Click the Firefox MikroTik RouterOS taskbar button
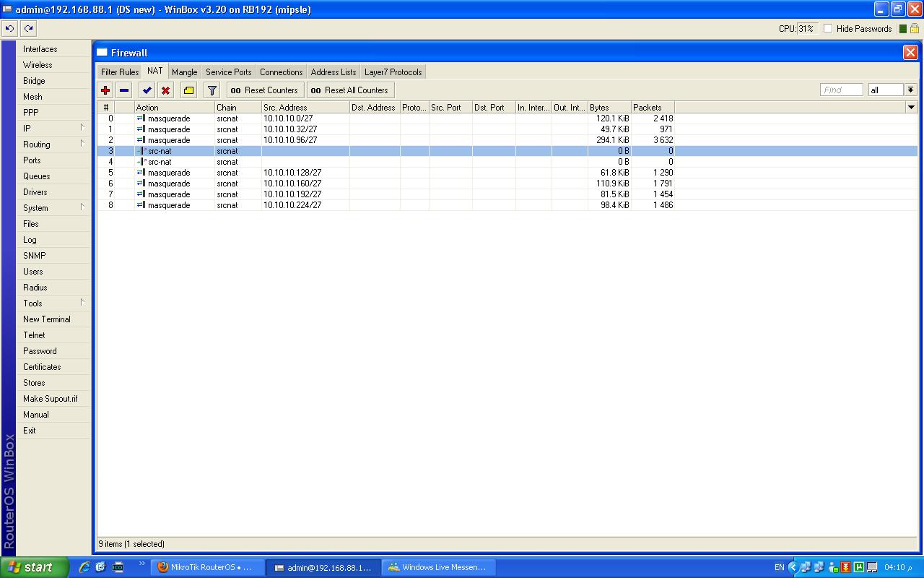Viewport: 924px width, 578px height. point(206,567)
